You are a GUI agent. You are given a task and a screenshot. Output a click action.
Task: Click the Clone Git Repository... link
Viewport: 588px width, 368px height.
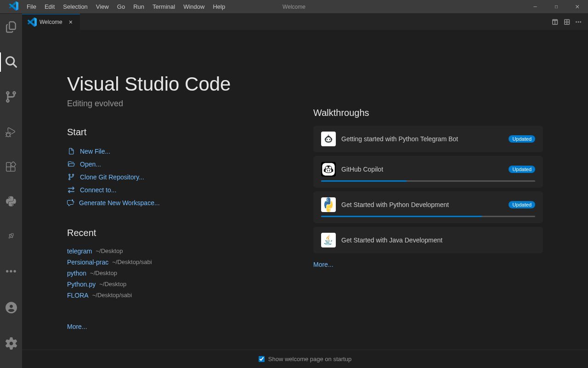click(112, 177)
